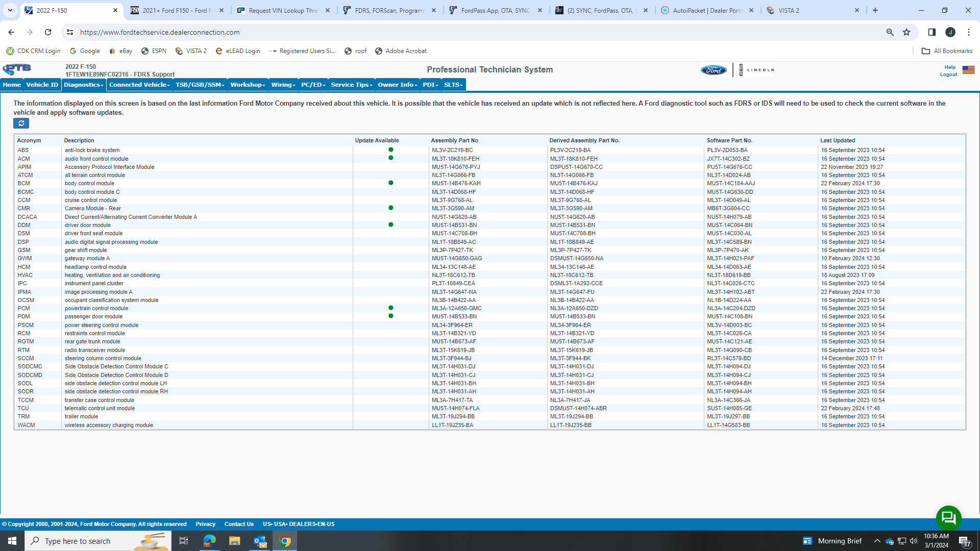Click the PTS logo at top left
The height and width of the screenshot is (551, 980).
pyautogui.click(x=17, y=69)
